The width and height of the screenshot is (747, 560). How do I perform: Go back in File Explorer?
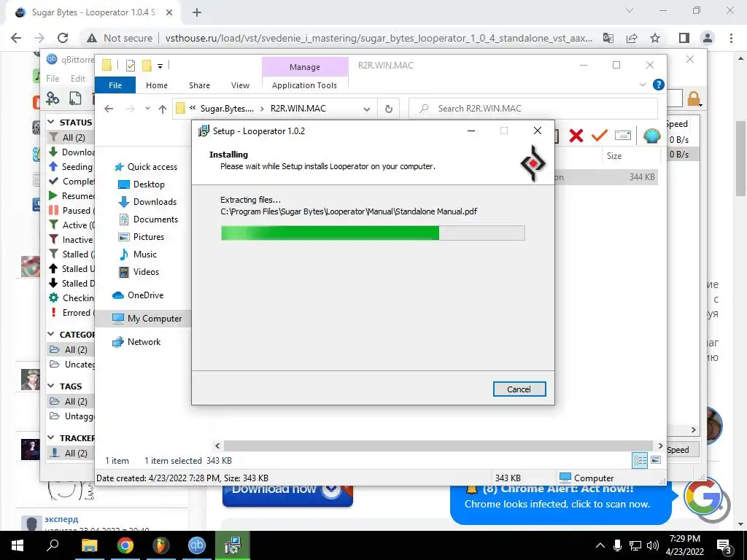pos(109,109)
